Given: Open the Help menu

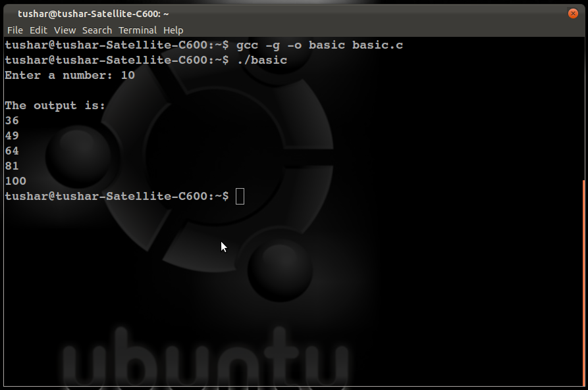Looking at the screenshot, I should 173,30.
